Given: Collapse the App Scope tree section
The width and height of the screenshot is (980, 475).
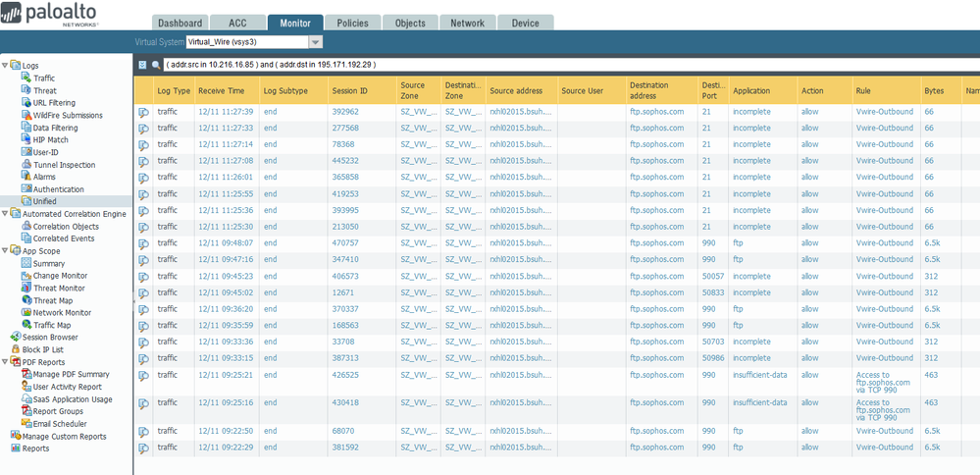Looking at the screenshot, I should click(x=5, y=251).
